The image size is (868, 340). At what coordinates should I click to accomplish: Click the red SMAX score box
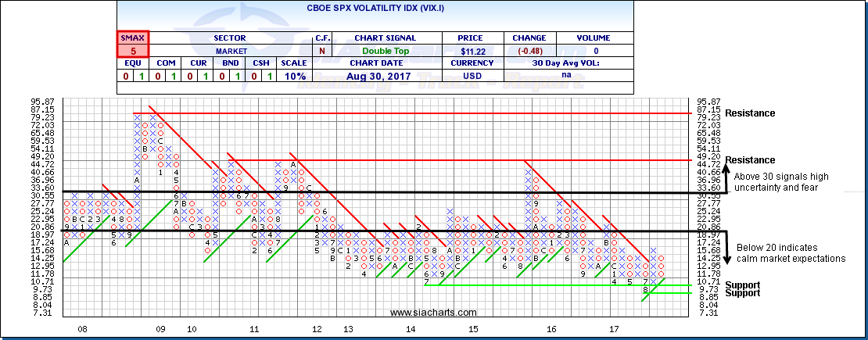pos(132,44)
